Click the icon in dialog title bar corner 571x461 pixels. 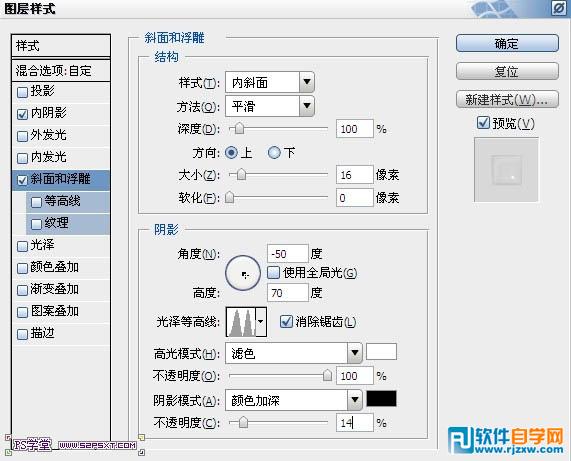click(559, 8)
